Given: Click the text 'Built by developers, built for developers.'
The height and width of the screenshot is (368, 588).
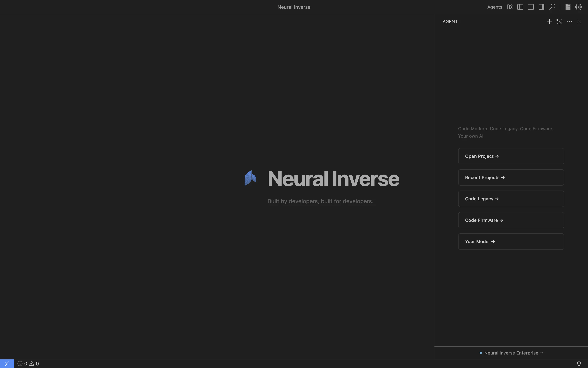Looking at the screenshot, I should (320, 201).
